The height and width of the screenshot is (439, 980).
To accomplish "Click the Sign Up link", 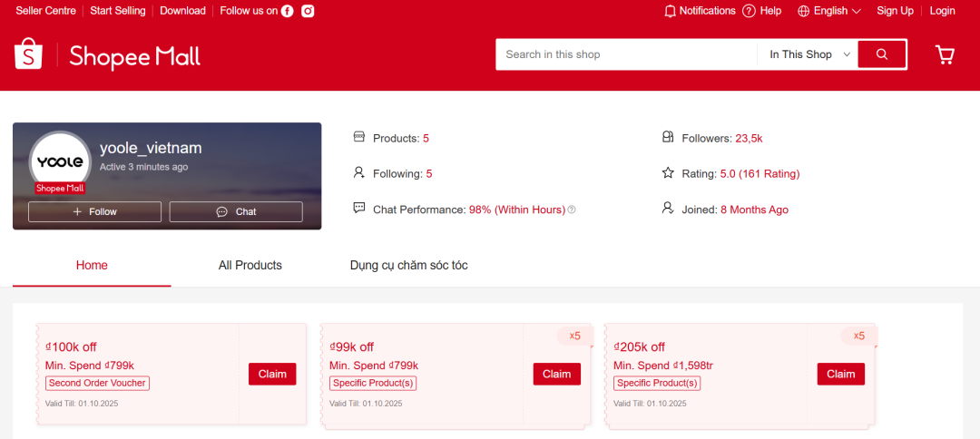I will (895, 11).
